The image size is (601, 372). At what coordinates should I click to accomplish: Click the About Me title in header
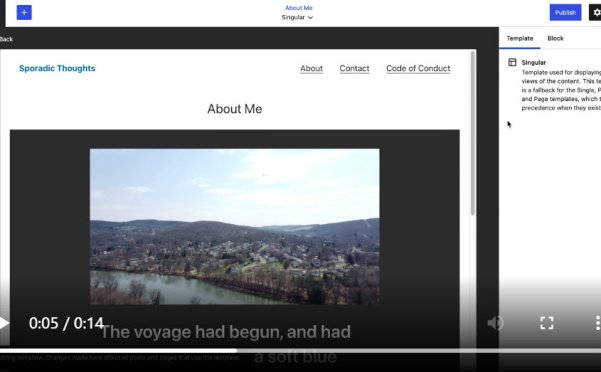point(299,8)
